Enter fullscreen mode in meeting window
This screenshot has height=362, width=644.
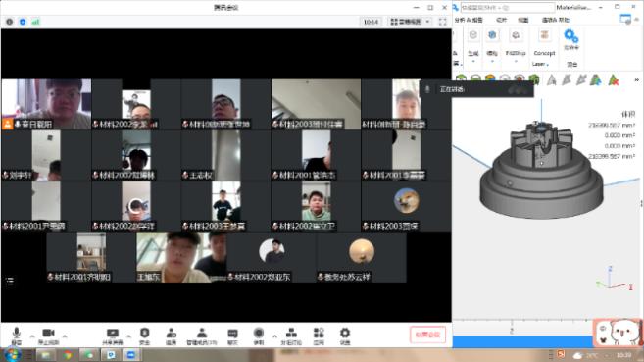point(442,22)
